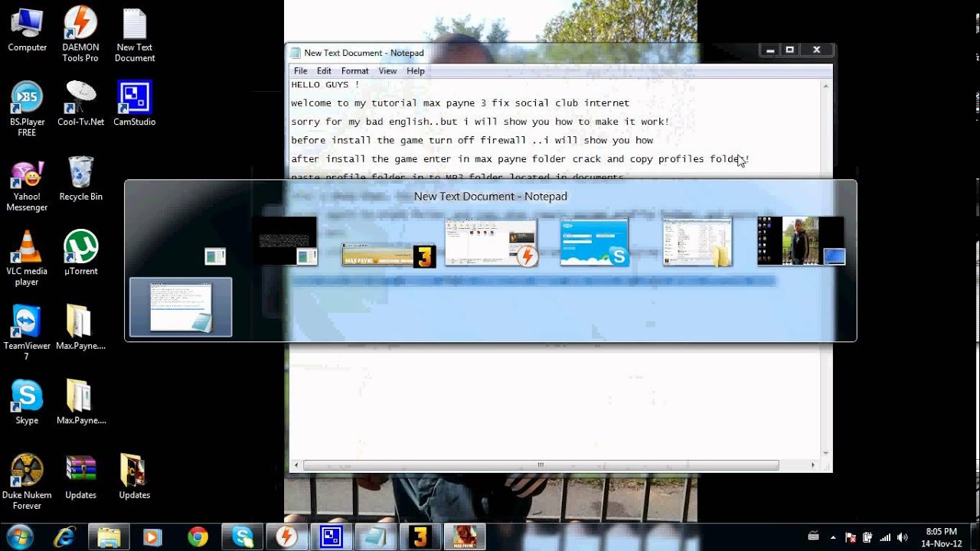The image size is (980, 551).
Task: Click line 'welcome to my tutorial max payne 3'
Action: 460,103
